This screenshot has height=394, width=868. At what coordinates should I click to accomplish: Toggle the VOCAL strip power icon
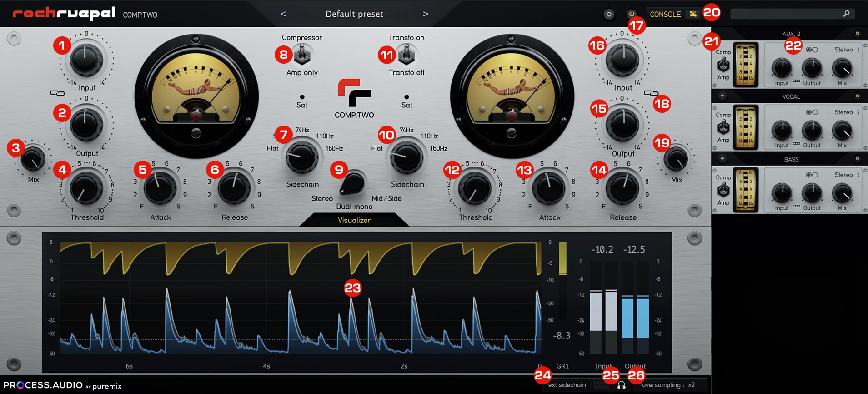click(x=857, y=96)
